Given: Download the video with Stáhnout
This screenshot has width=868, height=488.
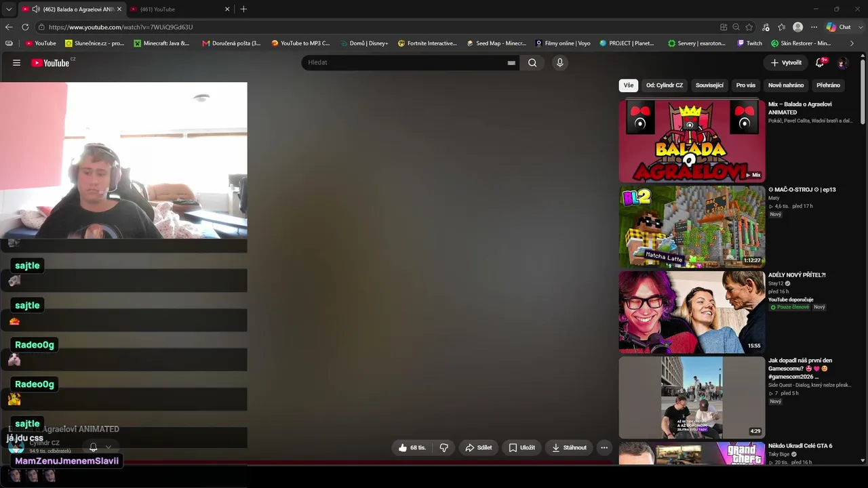Looking at the screenshot, I should 569,447.
